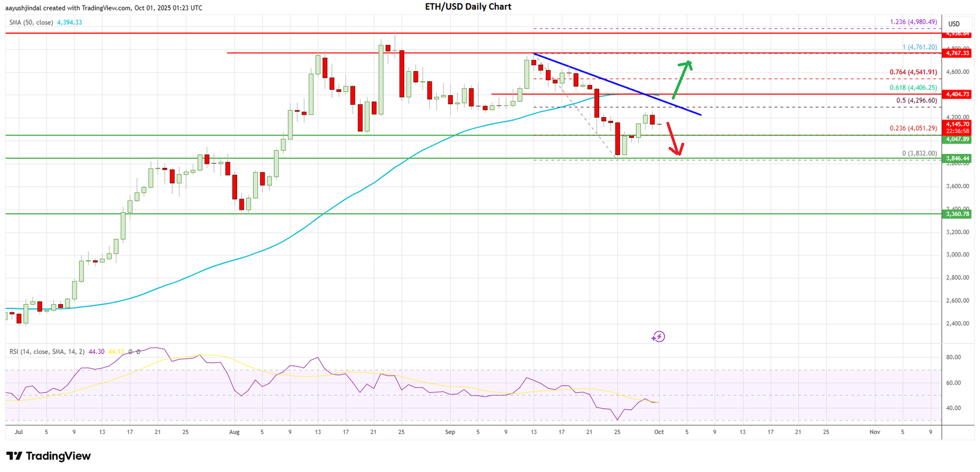
Task: Select the 1.236 Fibonacci extension label
Action: pos(913,22)
